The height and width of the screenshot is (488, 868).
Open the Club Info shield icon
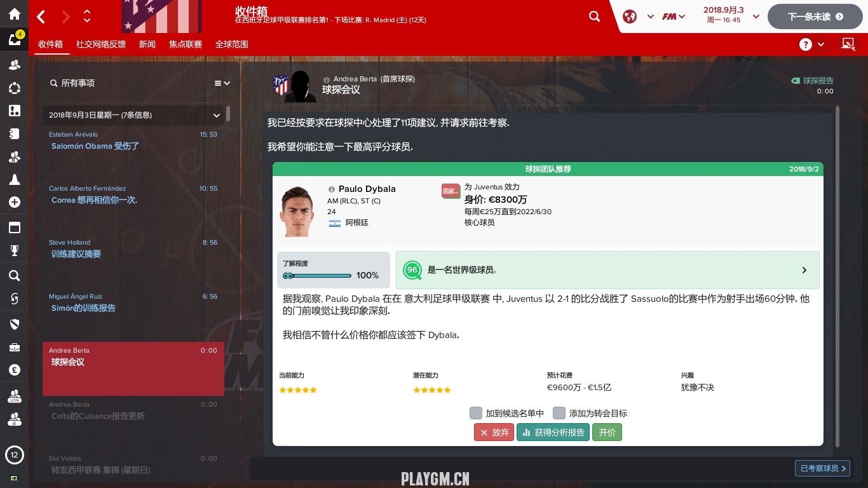click(14, 324)
